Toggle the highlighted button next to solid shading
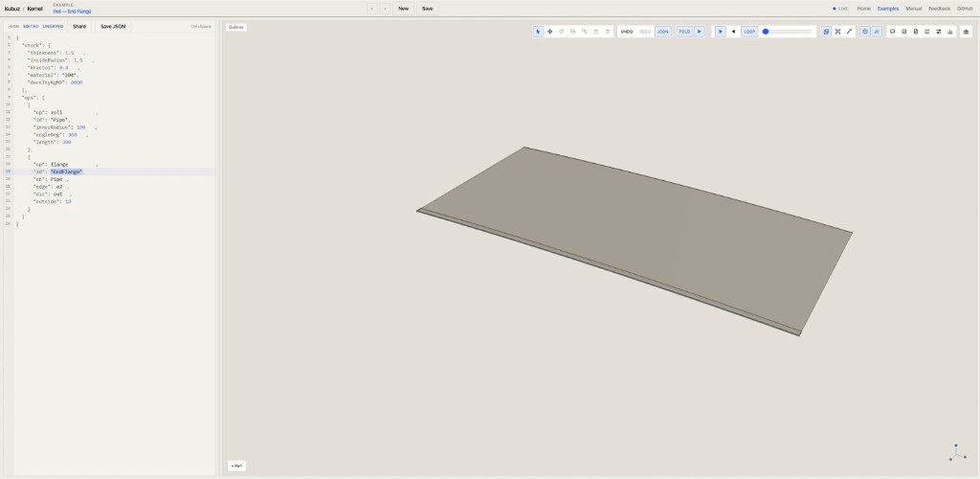Image resolution: width=980 pixels, height=479 pixels. 877,32
